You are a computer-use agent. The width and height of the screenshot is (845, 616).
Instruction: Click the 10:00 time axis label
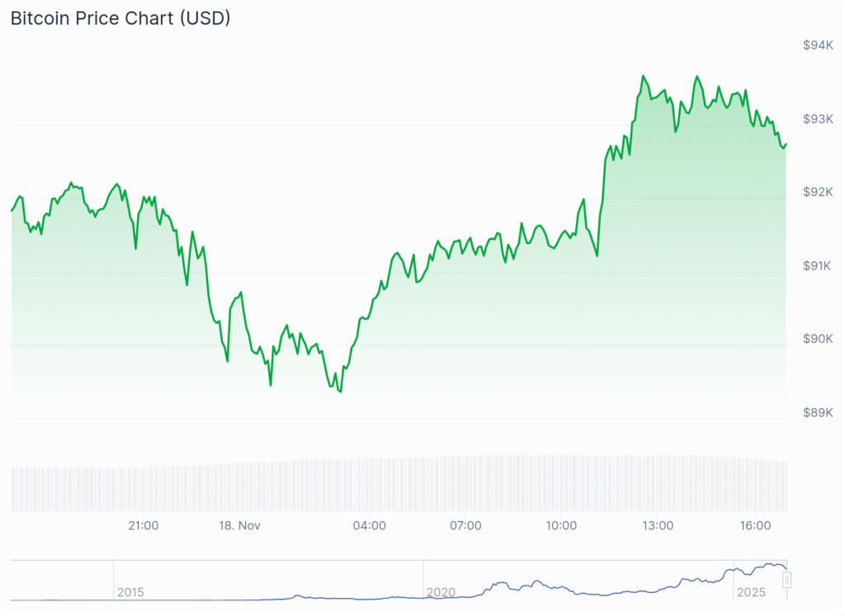coord(561,525)
